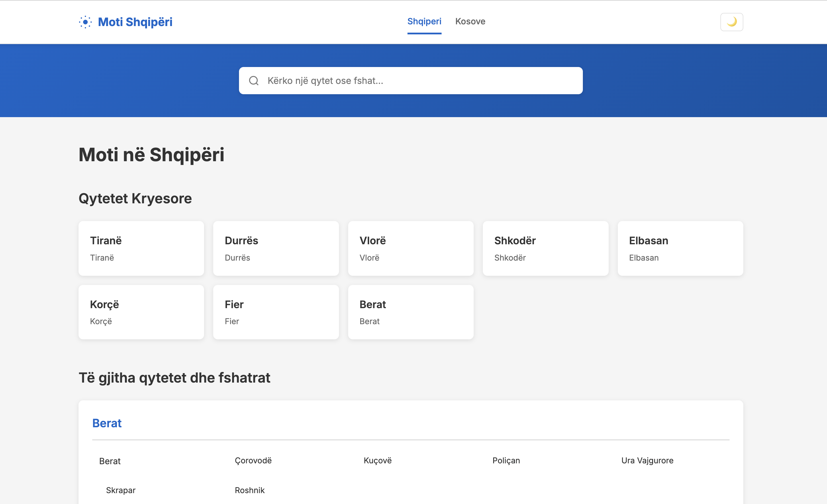
Task: Switch to the Kosove tab
Action: 470,21
